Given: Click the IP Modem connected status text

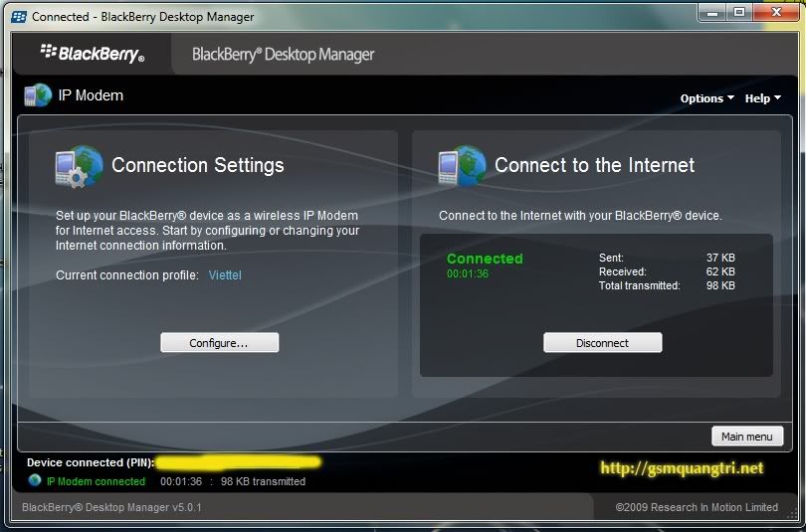Looking at the screenshot, I should click(97, 481).
